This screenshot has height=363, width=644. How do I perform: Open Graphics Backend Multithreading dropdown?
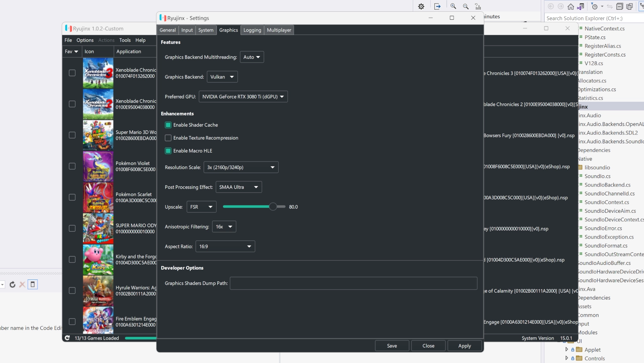tap(252, 57)
